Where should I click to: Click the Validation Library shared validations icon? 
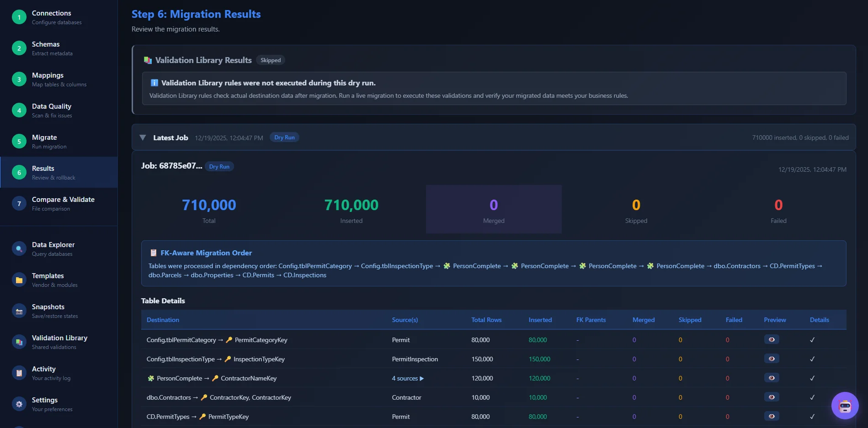(x=18, y=342)
